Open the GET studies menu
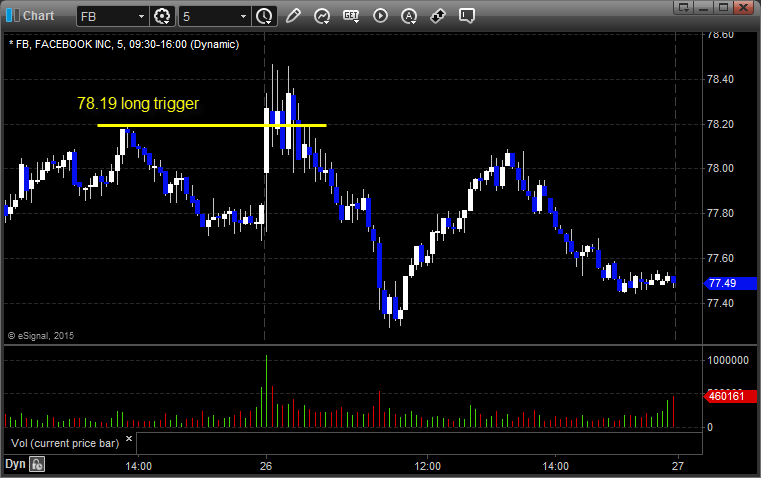Viewport: 761px width, 478px height. [x=351, y=16]
